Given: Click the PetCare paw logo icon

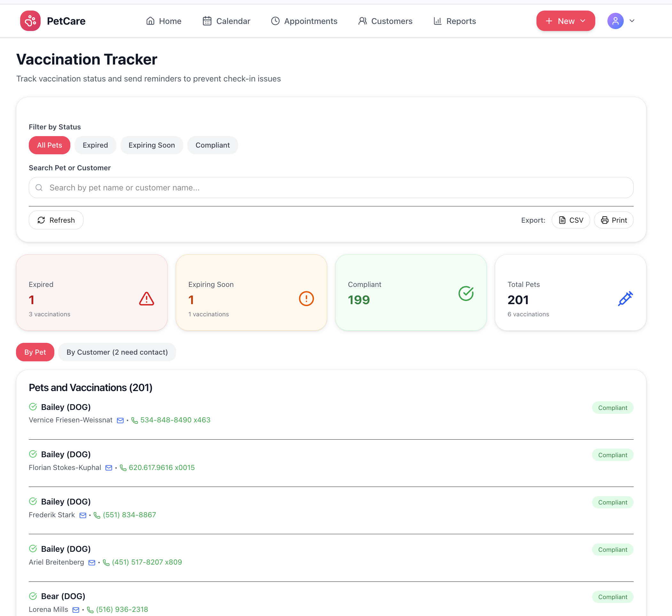Looking at the screenshot, I should tap(30, 21).
